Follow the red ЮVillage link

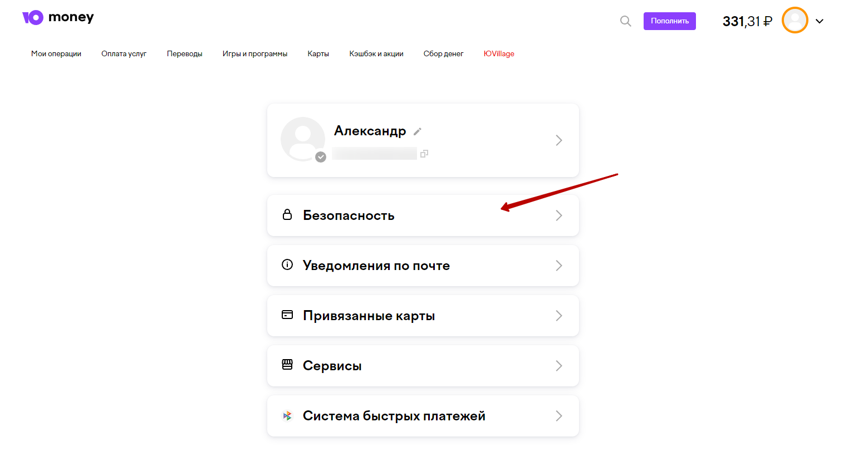(499, 54)
